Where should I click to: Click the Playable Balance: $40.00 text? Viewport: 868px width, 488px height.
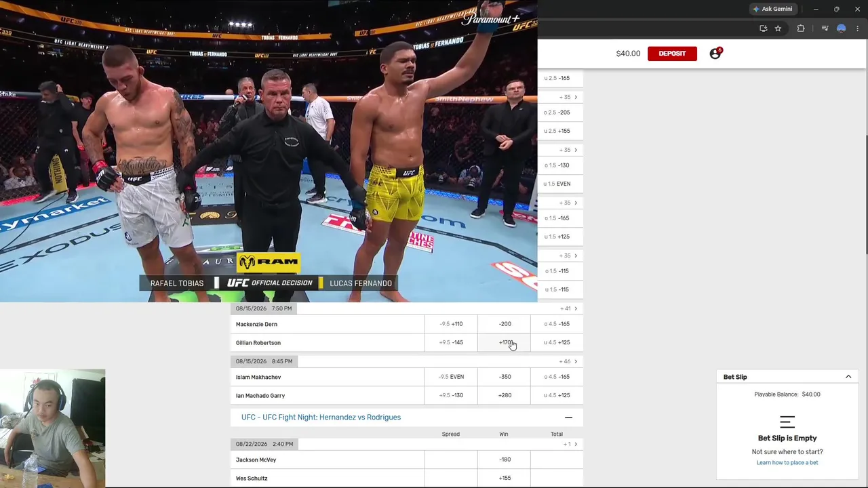tap(787, 394)
